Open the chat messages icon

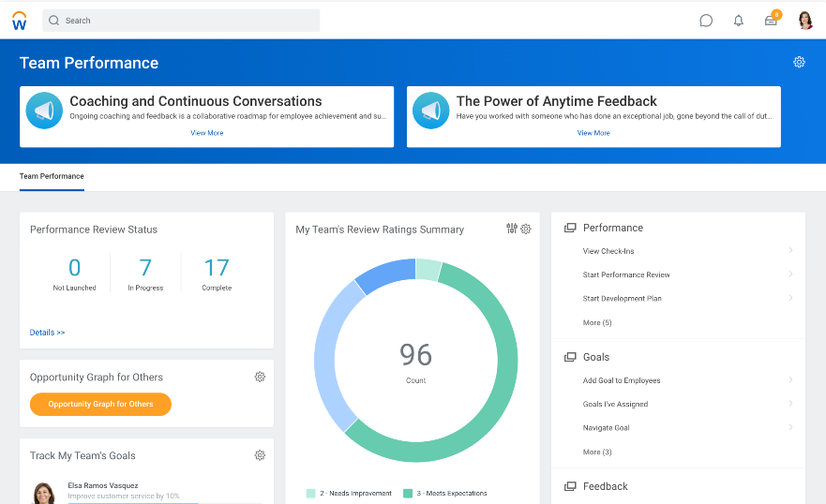(706, 21)
